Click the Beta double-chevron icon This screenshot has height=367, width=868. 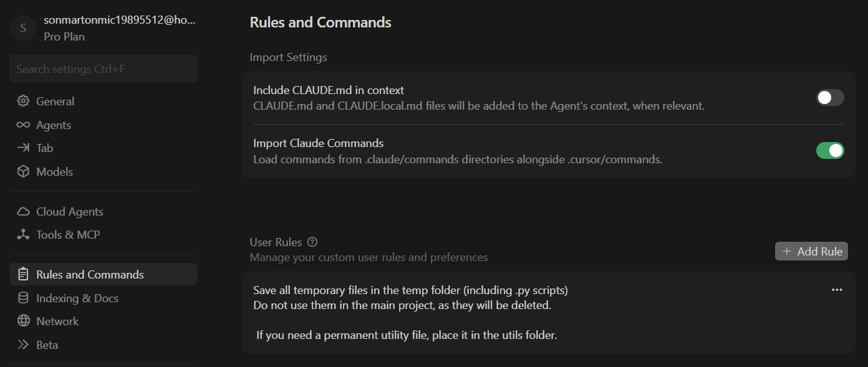(x=22, y=345)
